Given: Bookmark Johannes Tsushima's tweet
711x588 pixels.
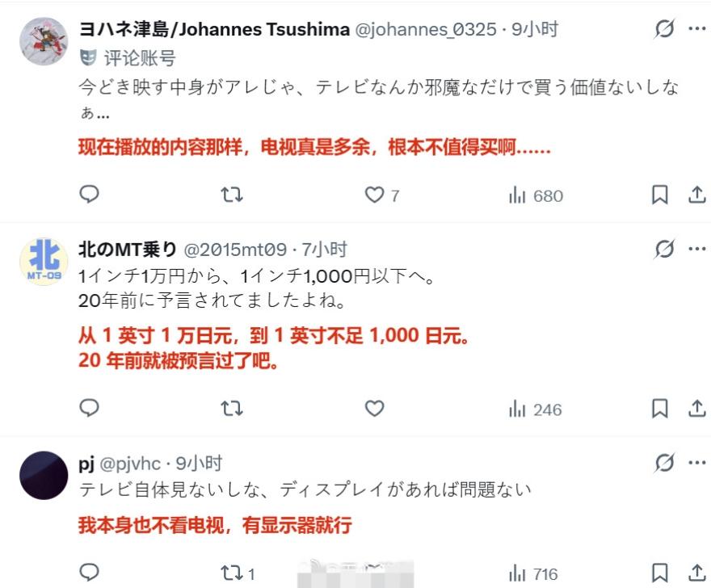Looking at the screenshot, I should coord(660,195).
